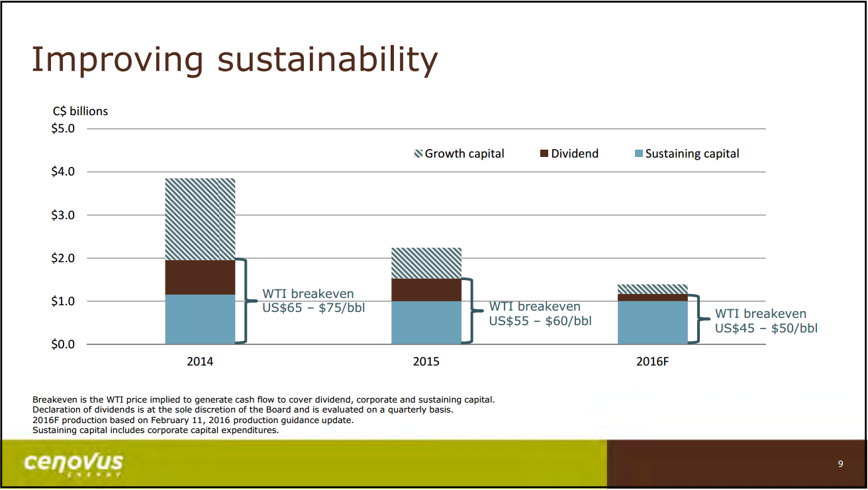This screenshot has width=868, height=490.
Task: Click the slide page number 9
Action: click(840, 464)
